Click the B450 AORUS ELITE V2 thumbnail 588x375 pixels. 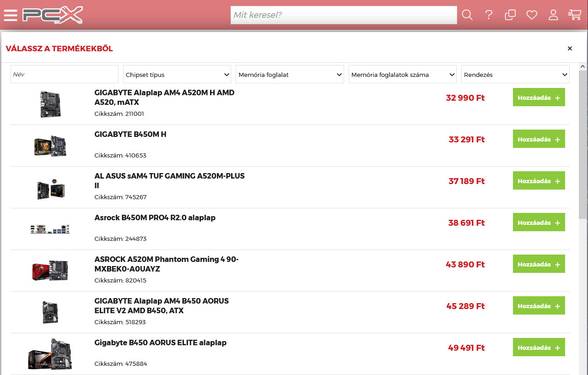[x=50, y=312]
